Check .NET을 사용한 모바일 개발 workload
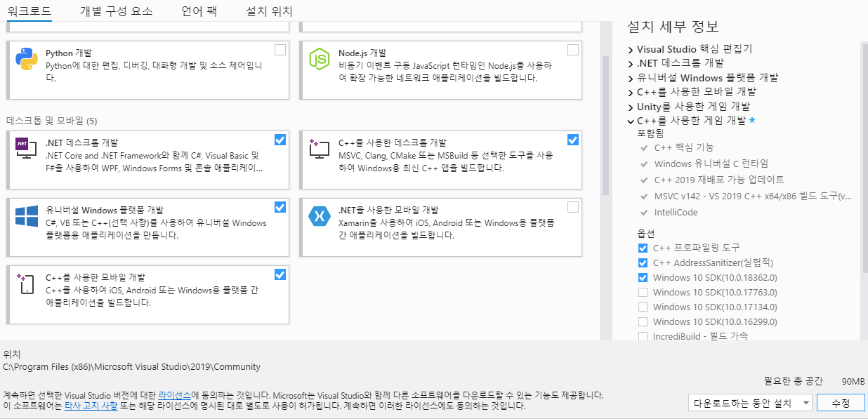868x419 pixels. pos(573,207)
